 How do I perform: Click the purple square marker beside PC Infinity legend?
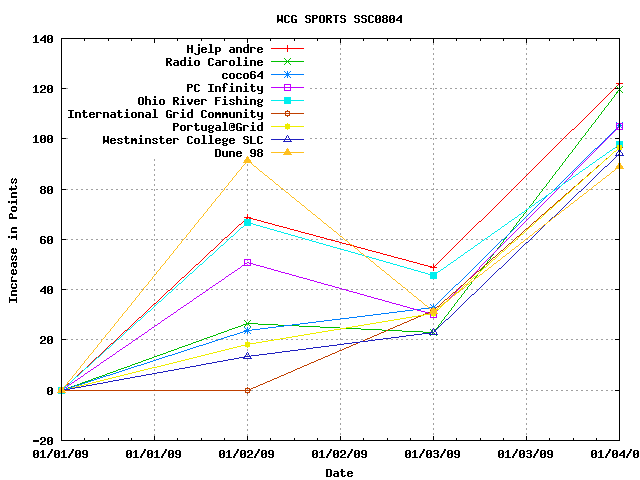(x=287, y=88)
